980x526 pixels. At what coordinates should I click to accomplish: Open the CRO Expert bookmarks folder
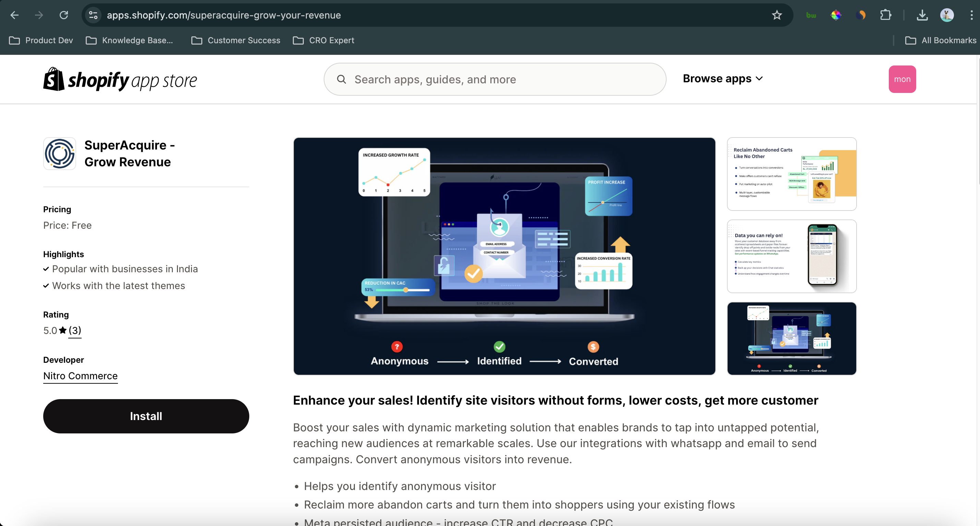tap(323, 40)
